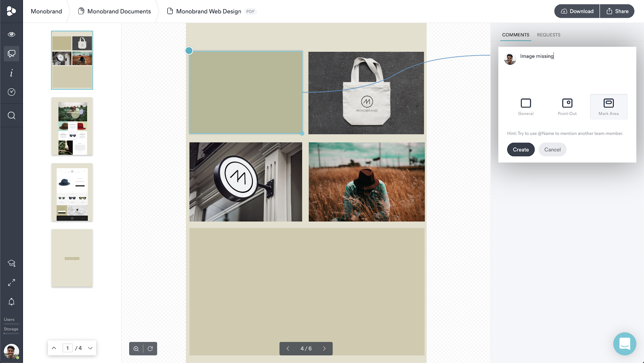Click the commenter avatar in comment box
644x363 pixels.
click(x=510, y=59)
